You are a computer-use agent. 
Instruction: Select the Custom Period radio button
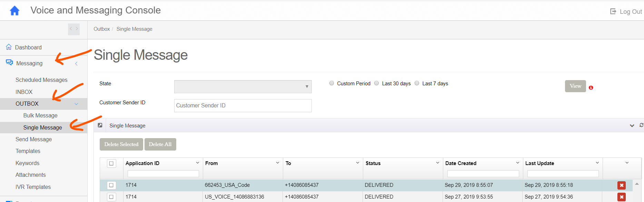click(x=331, y=83)
